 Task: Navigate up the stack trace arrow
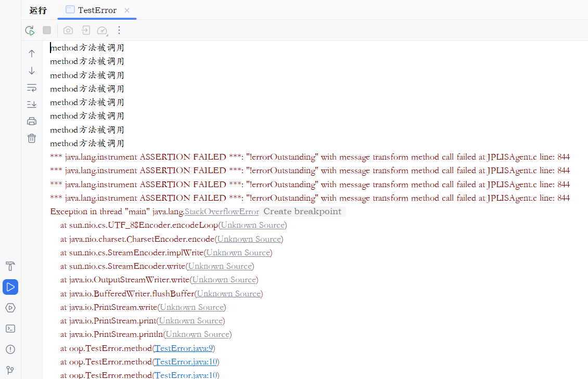(x=32, y=54)
